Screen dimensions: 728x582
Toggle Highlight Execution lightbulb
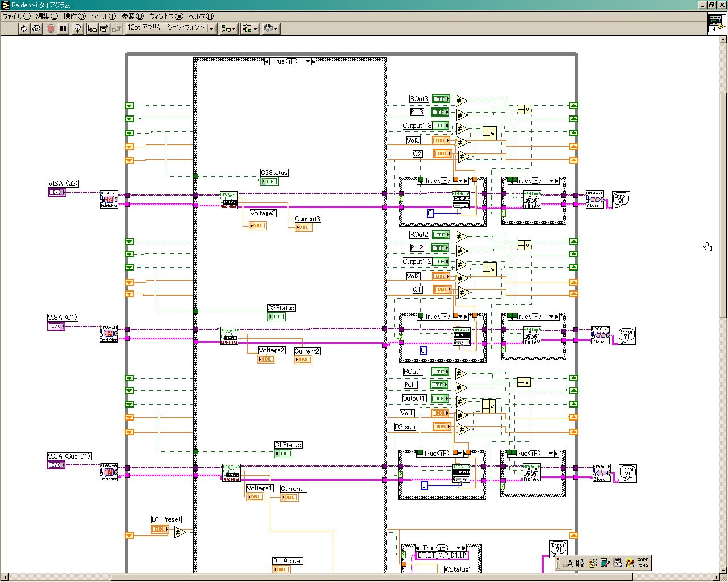pyautogui.click(x=78, y=28)
